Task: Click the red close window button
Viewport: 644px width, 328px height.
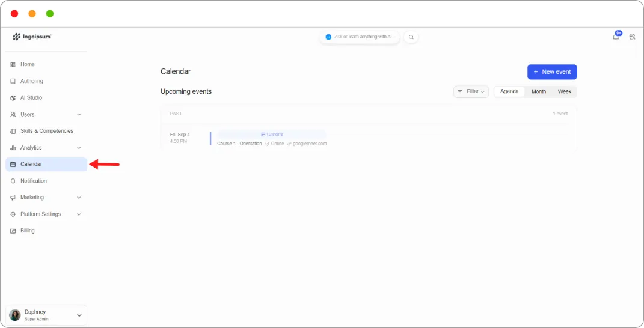Action: [14, 14]
